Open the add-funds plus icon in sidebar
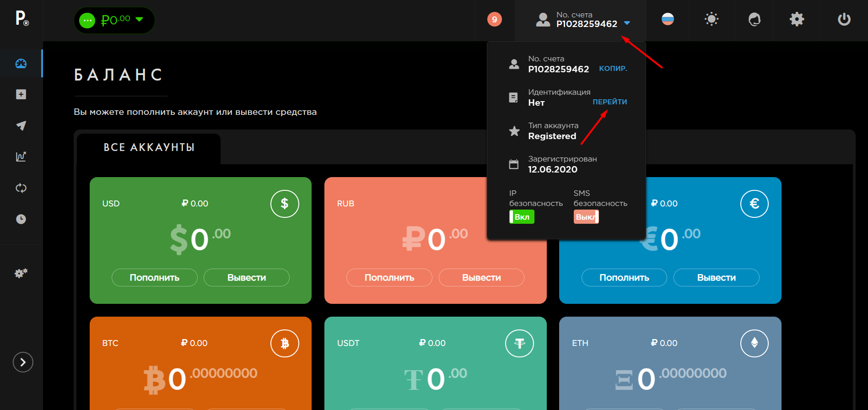This screenshot has width=868, height=410. pyautogui.click(x=21, y=94)
